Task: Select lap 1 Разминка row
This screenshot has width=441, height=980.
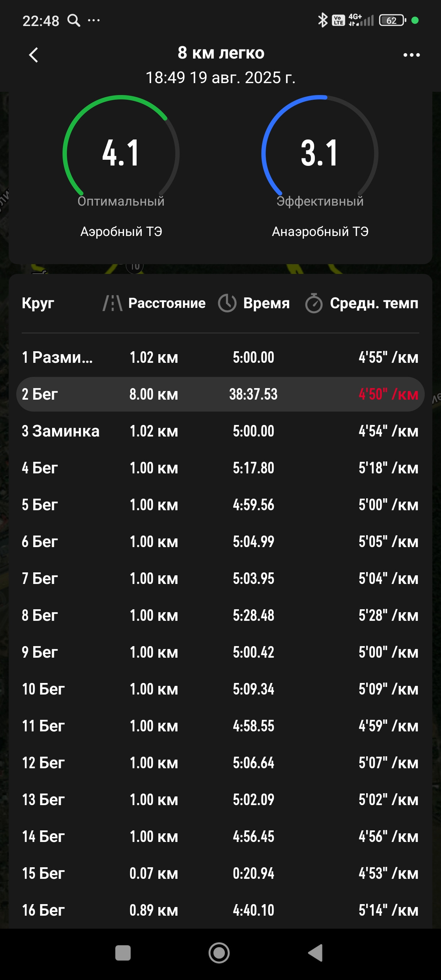Action: point(220,357)
